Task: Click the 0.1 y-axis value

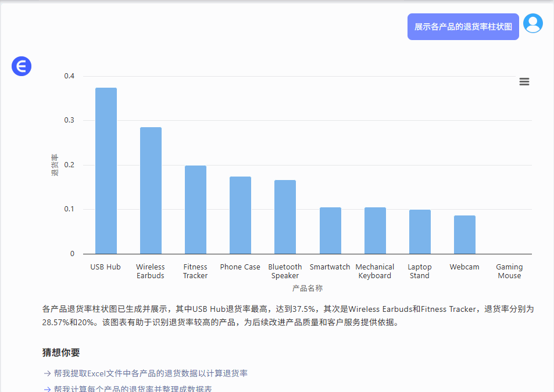Action: [69, 209]
